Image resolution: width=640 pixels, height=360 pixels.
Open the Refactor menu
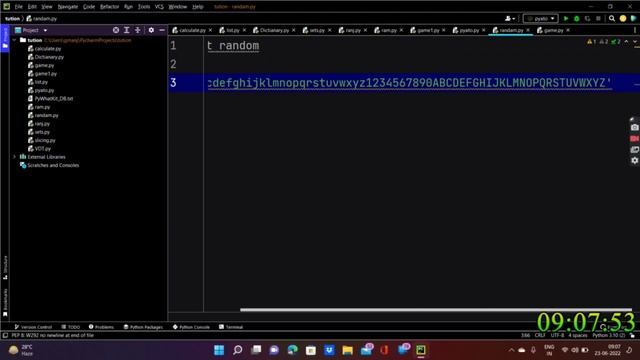tap(109, 7)
